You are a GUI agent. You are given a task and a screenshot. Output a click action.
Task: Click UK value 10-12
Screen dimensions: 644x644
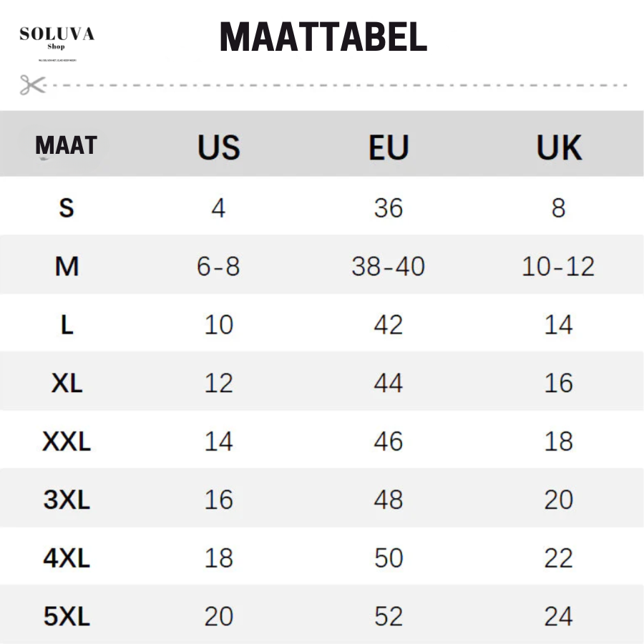pyautogui.click(x=559, y=267)
